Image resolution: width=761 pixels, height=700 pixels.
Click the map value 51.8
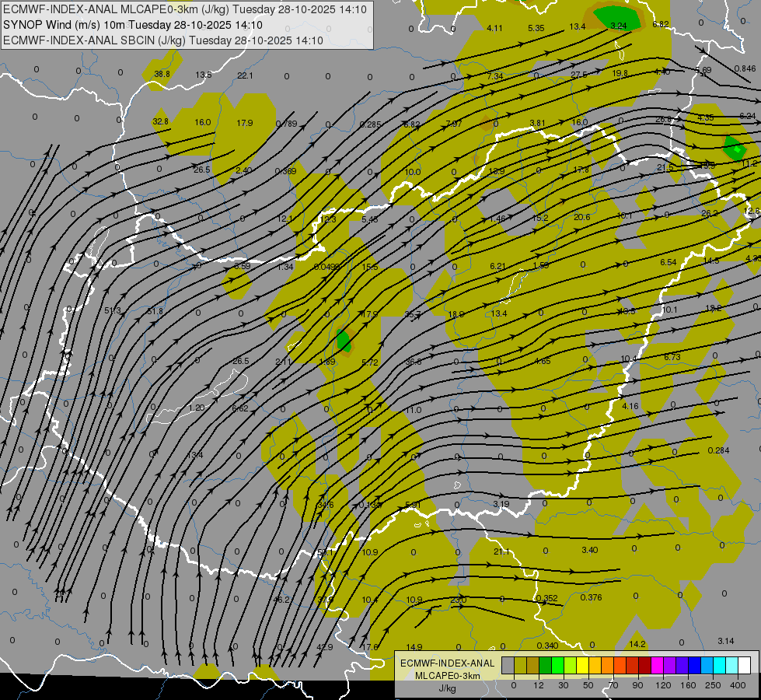tap(155, 311)
